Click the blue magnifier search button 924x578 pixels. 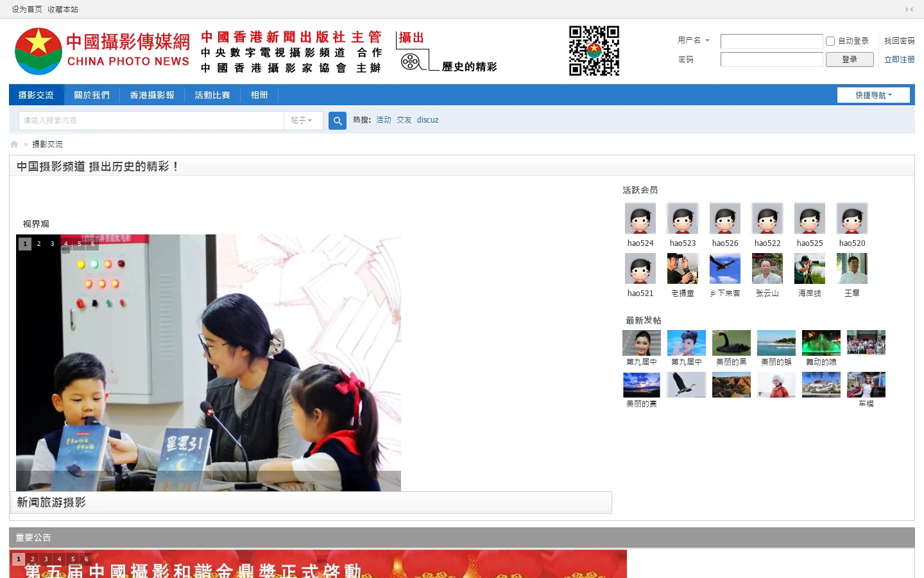pyautogui.click(x=338, y=121)
